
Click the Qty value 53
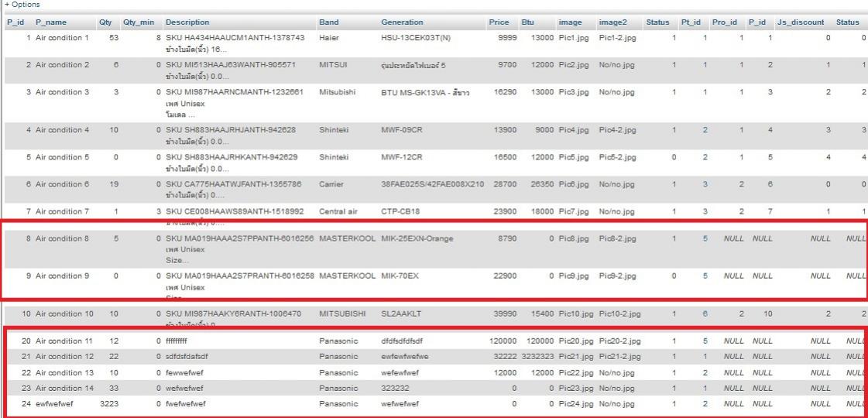click(114, 38)
